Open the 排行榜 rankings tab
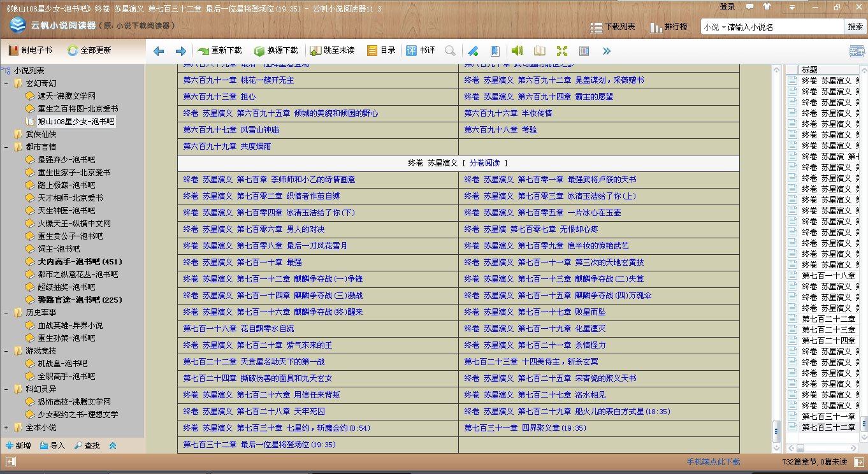Viewport: 868px width, 474px height. coord(669,27)
